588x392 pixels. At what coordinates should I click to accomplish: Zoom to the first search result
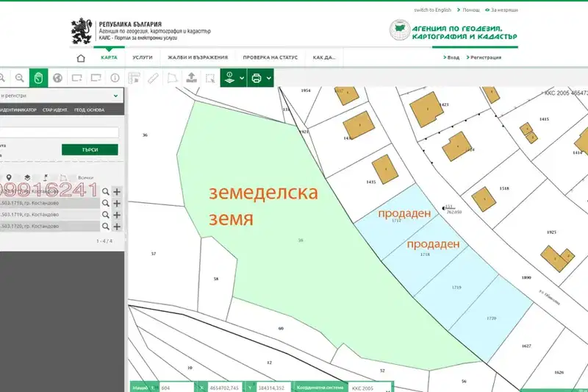[x=106, y=192]
